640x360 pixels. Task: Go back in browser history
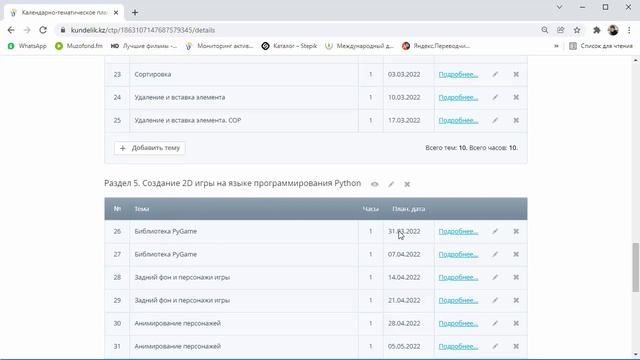pos(11,30)
